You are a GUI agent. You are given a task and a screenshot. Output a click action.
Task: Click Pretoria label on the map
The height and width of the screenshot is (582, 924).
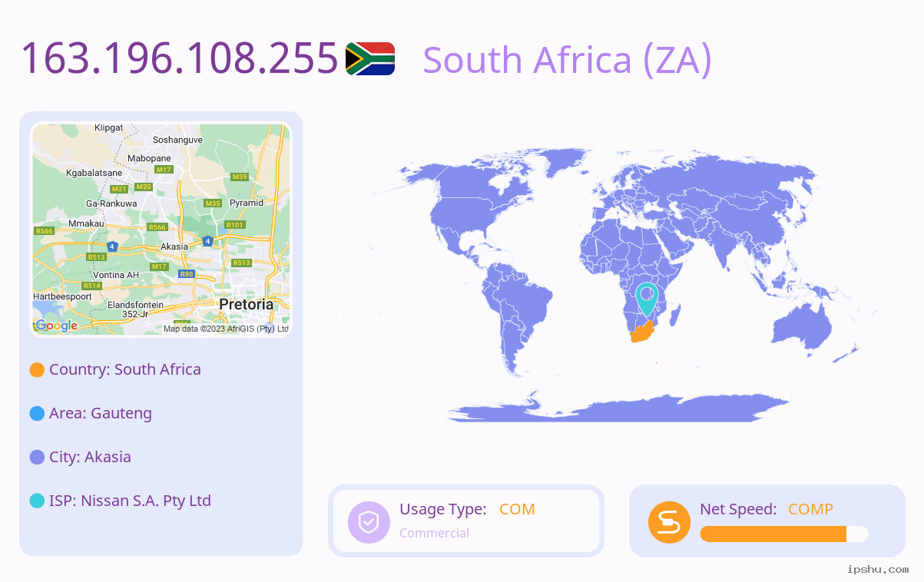point(246,304)
